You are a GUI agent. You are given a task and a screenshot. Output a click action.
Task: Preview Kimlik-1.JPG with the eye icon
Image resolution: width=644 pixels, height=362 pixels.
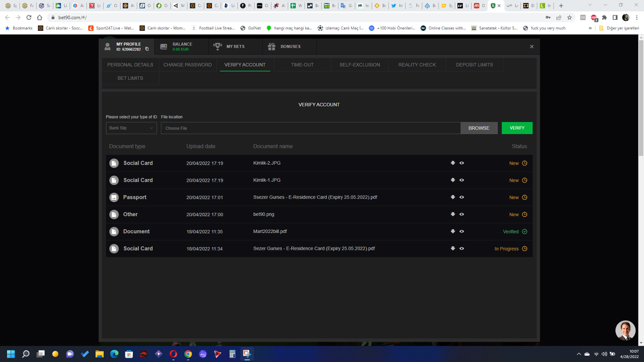coord(462,180)
